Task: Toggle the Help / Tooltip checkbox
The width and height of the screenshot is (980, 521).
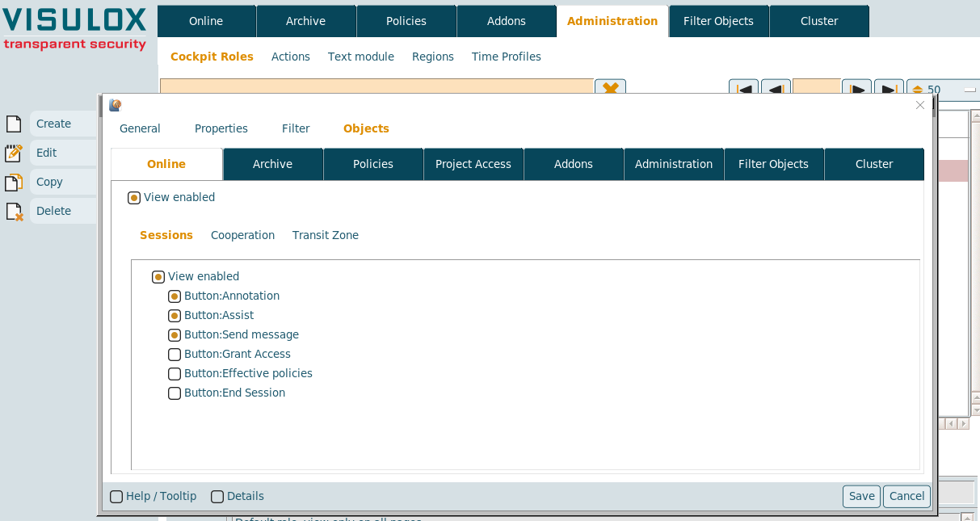Action: pos(116,497)
